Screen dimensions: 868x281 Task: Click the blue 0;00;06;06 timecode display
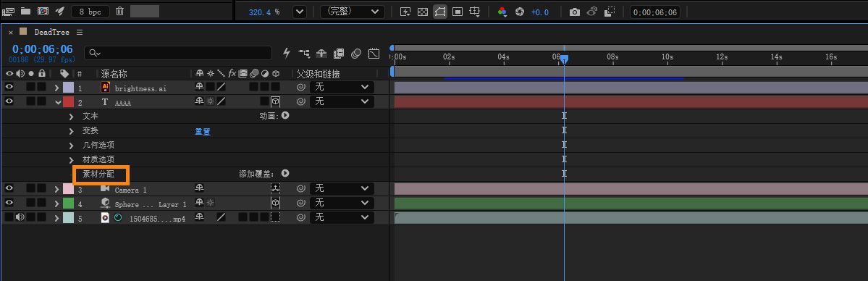(43, 49)
